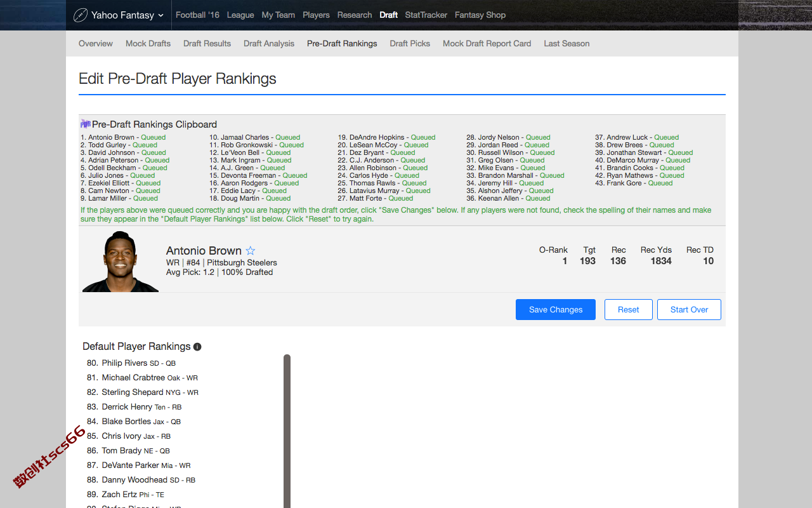The height and width of the screenshot is (508, 812).
Task: Switch to the Overview tab
Action: click(96, 44)
